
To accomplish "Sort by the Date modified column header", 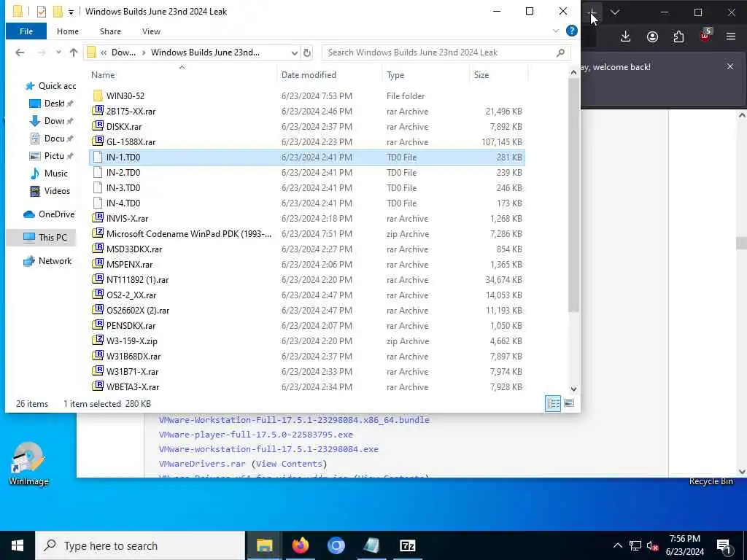I will [x=309, y=75].
